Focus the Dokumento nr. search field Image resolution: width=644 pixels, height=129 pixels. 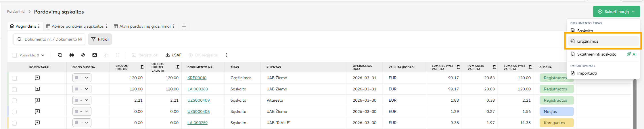53,39
